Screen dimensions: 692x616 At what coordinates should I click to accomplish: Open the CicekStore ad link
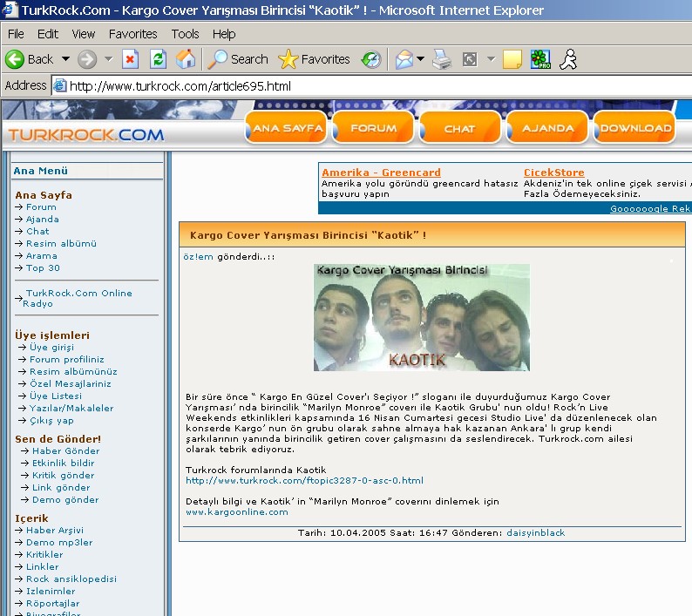pyautogui.click(x=554, y=173)
